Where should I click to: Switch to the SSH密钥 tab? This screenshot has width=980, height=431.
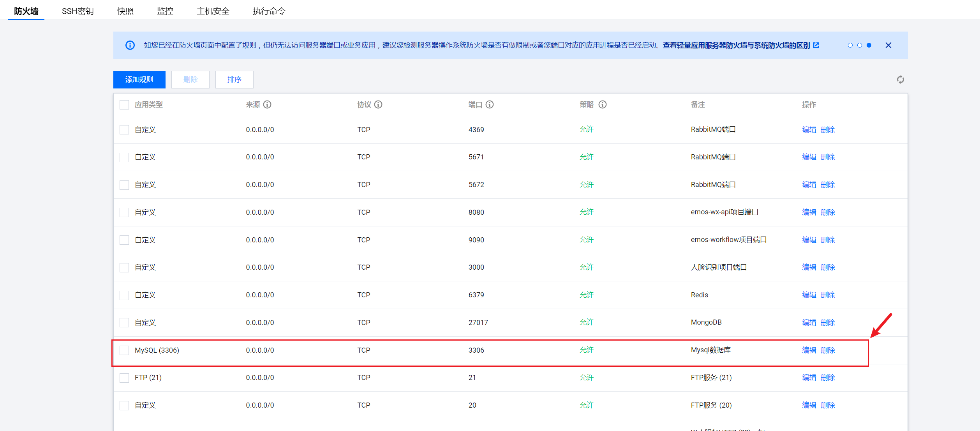click(x=78, y=11)
